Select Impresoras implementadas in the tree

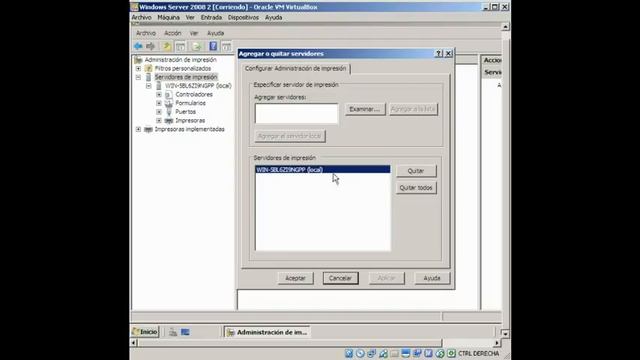point(189,129)
